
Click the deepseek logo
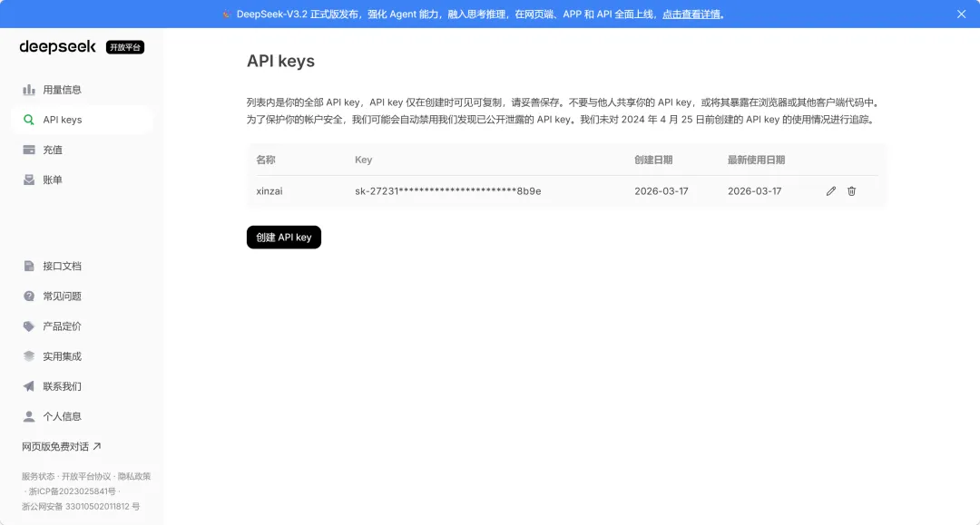(x=57, y=47)
